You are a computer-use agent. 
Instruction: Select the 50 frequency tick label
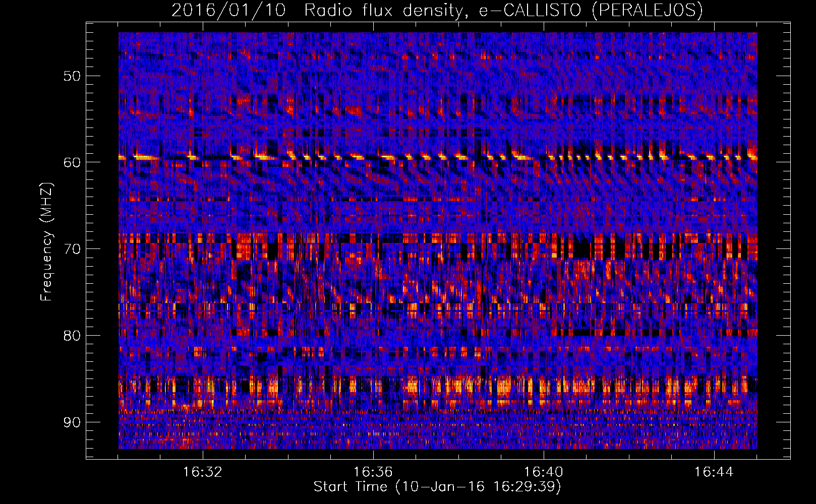coord(72,76)
